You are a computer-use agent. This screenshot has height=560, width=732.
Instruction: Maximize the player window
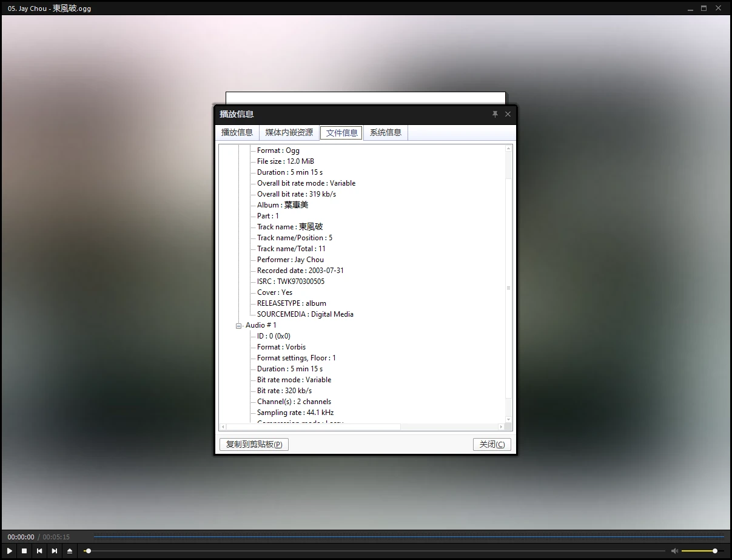point(704,8)
